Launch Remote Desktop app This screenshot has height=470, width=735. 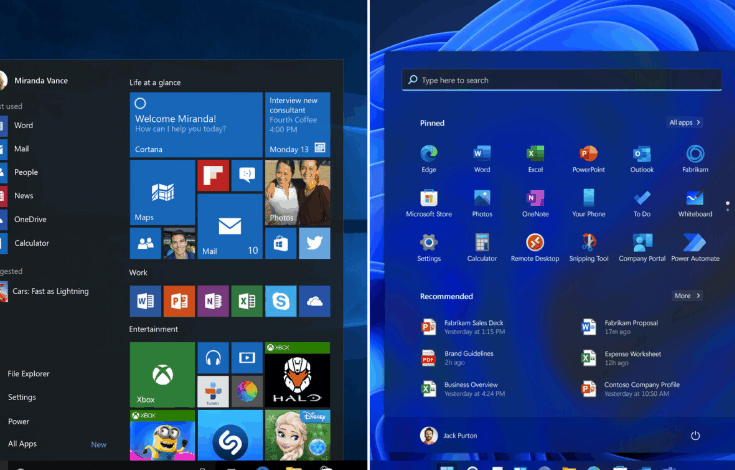click(x=535, y=248)
